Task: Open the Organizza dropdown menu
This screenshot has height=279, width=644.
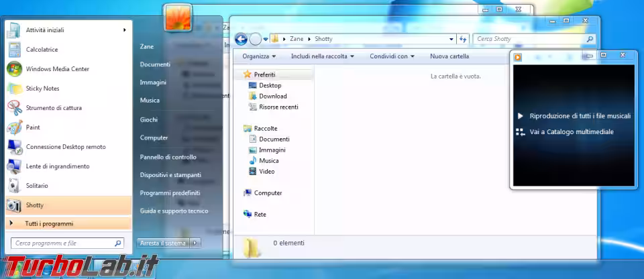Action: click(260, 56)
